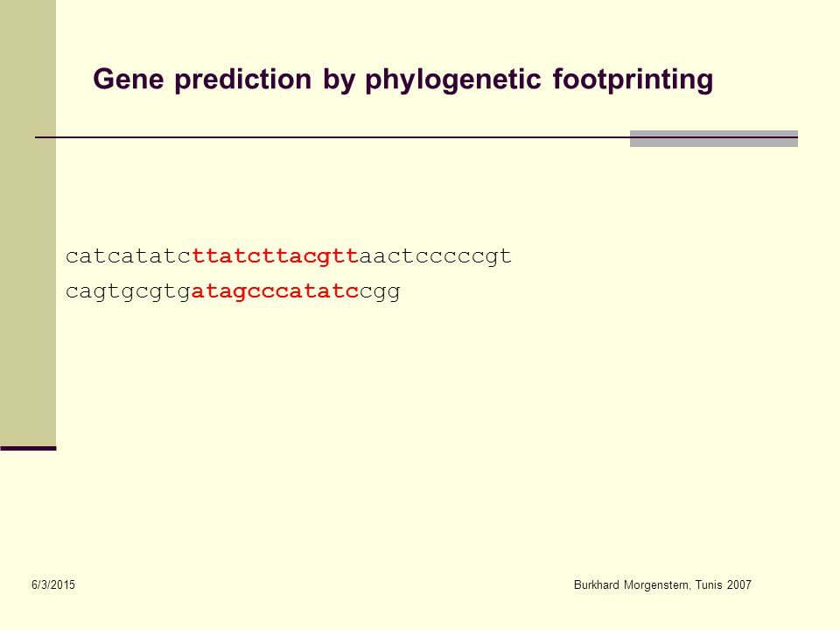This screenshot has height=630, width=840.
Task: Click the cgg ending of second sequence
Action: click(380, 291)
